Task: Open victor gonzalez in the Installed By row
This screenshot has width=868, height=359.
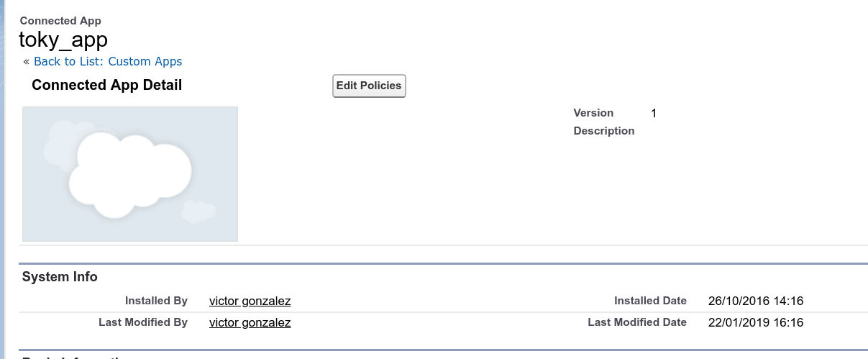Action: pyautogui.click(x=250, y=301)
